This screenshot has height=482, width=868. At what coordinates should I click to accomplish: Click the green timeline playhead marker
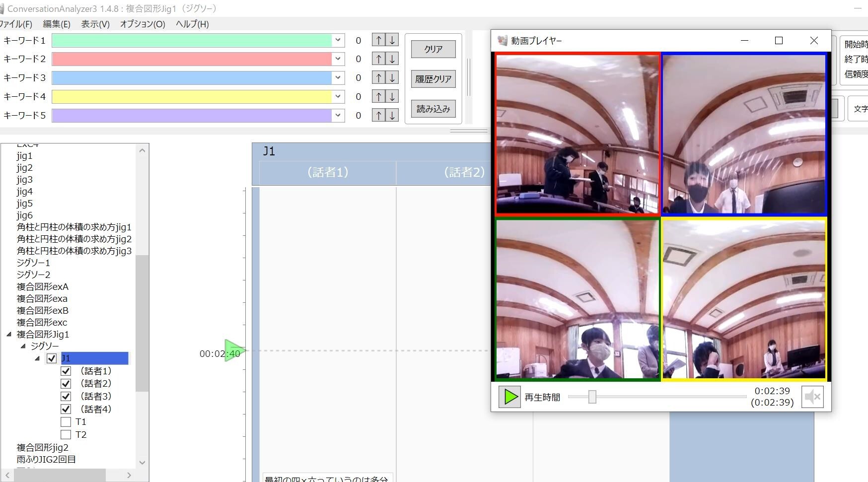coord(234,350)
